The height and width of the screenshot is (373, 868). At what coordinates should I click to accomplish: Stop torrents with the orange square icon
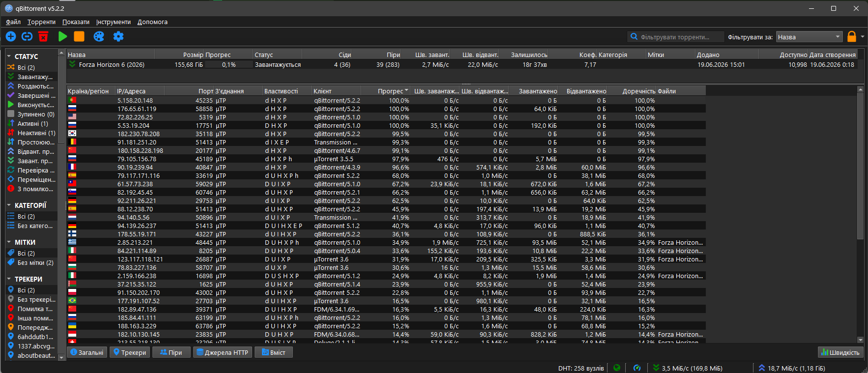pos(79,36)
